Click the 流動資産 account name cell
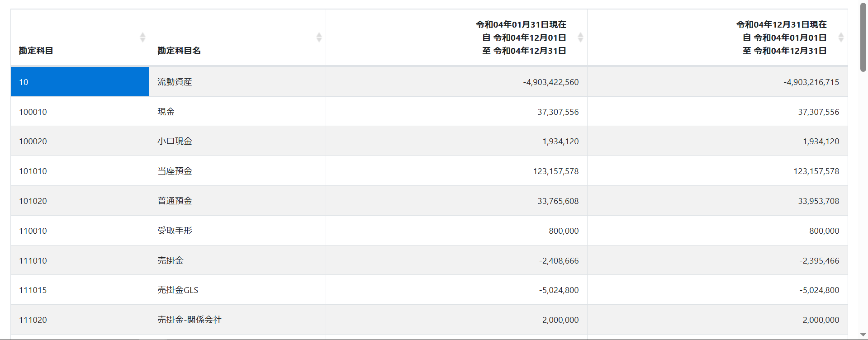 [175, 82]
